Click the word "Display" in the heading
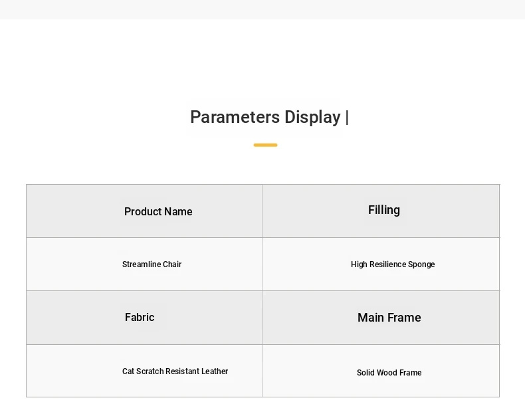This screenshot has height=420, width=525. 312,117
